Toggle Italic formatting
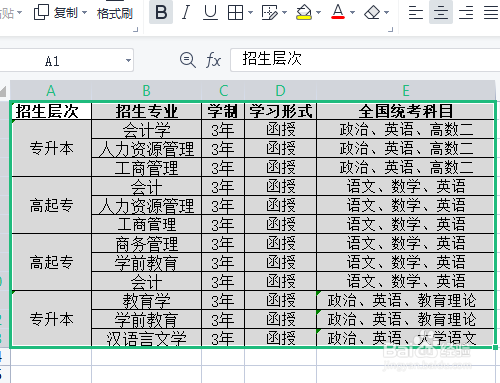The image size is (500, 383). pyautogui.click(x=186, y=12)
